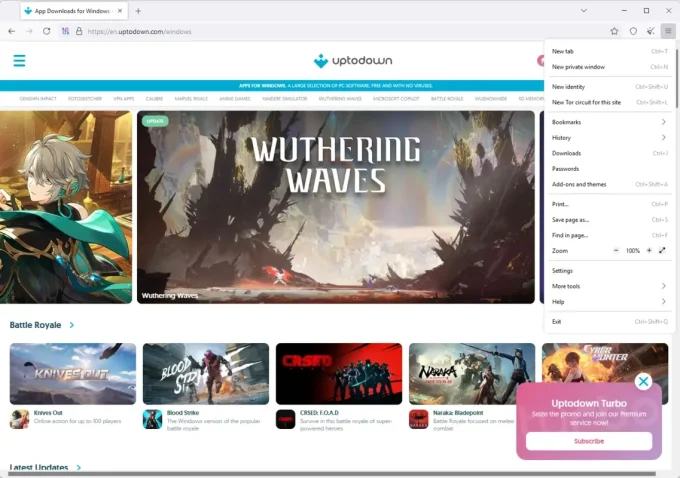The width and height of the screenshot is (680, 478).
Task: Click the Blood Strike app icon
Action: point(152,419)
